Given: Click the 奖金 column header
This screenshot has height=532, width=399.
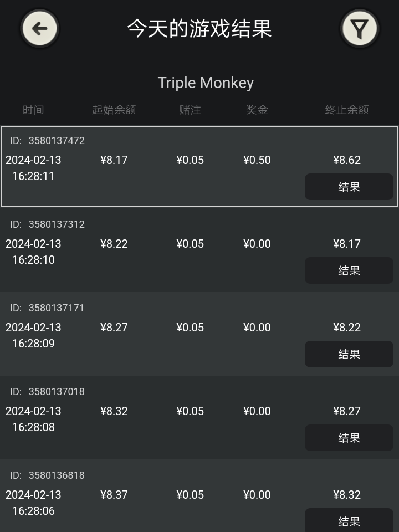Looking at the screenshot, I should coord(257,110).
